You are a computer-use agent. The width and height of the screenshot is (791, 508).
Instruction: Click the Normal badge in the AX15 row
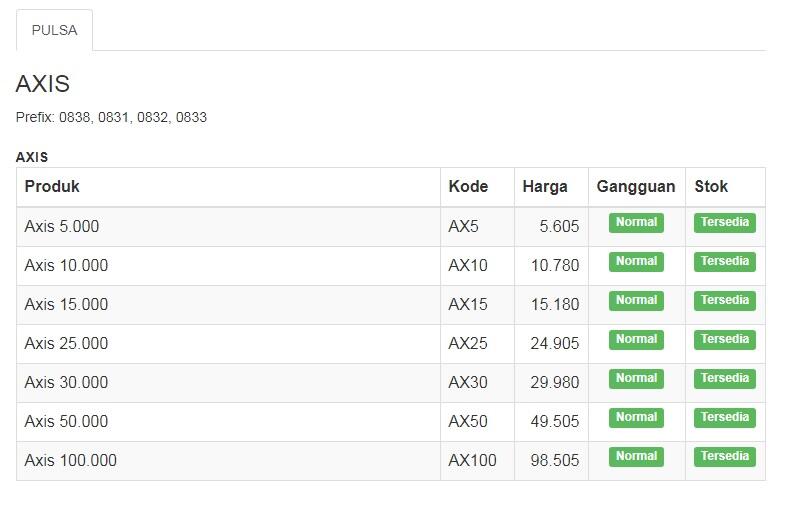[x=636, y=301]
